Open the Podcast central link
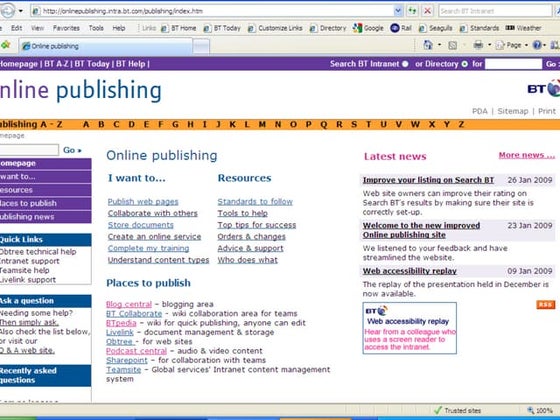This screenshot has width=560, height=420. 136,351
